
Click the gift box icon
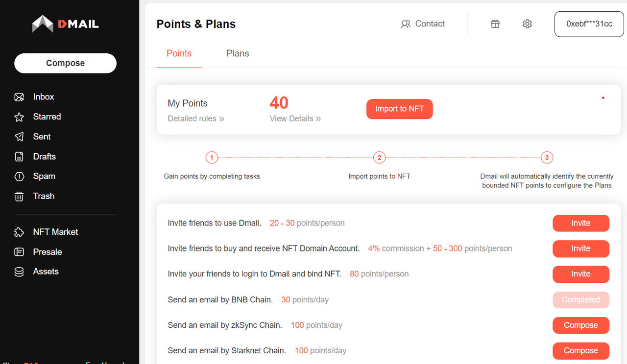click(495, 24)
